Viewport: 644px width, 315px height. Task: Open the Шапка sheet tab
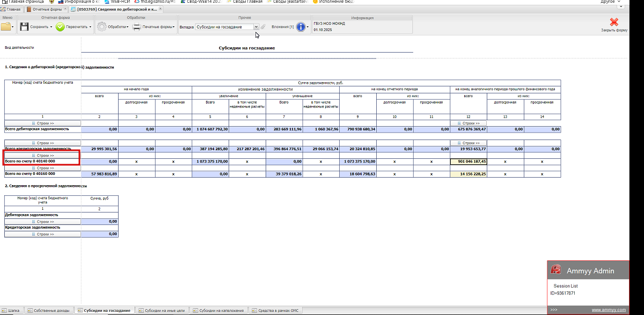11,311
